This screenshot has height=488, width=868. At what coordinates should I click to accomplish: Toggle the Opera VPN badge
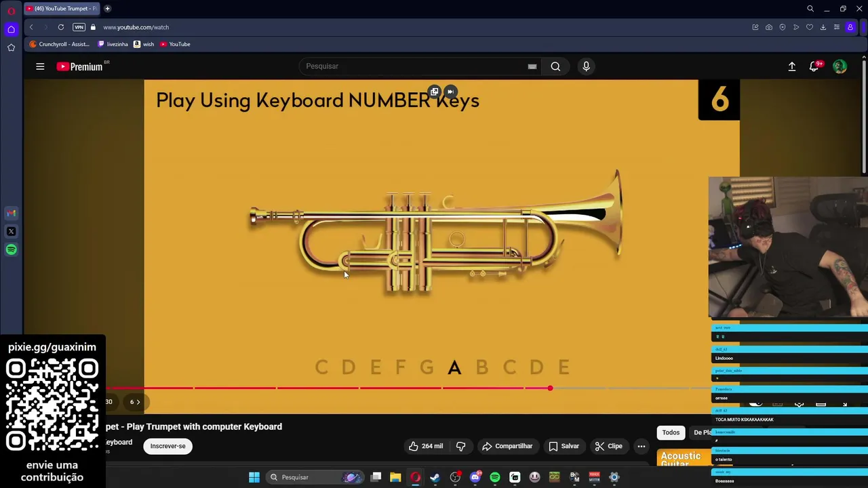(79, 27)
